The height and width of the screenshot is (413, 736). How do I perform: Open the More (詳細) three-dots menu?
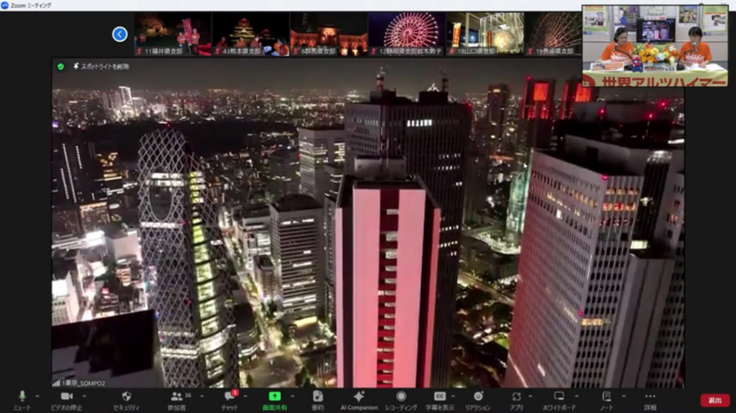650,397
